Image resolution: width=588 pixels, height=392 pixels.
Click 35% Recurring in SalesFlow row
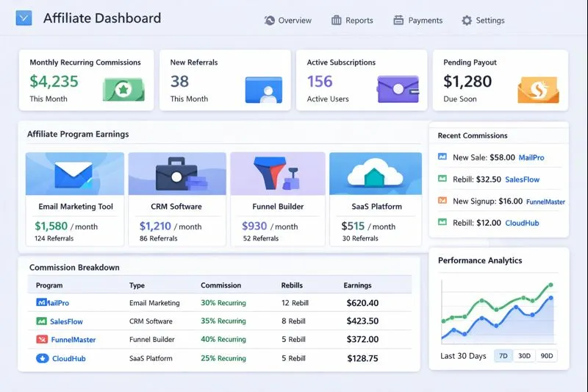point(223,321)
